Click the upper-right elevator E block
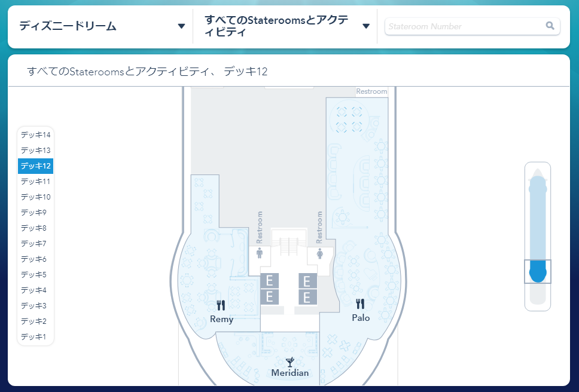Image resolution: width=579 pixels, height=392 pixels. coord(307,281)
